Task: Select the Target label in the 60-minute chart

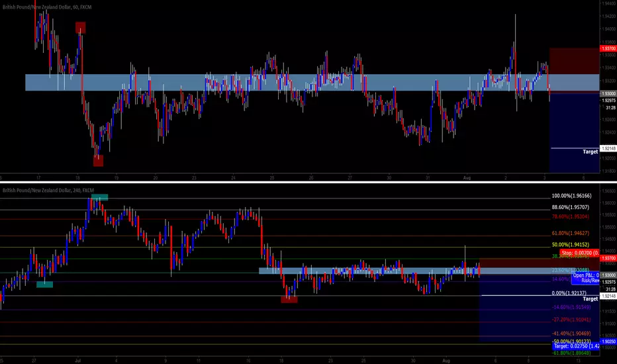Action: click(590, 152)
